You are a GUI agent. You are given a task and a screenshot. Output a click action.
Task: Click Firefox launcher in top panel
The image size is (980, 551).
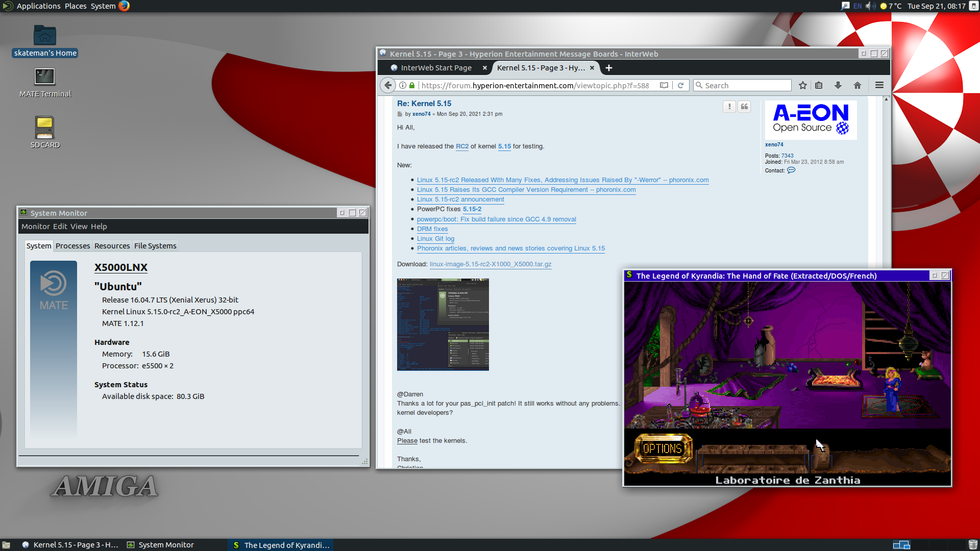124,6
